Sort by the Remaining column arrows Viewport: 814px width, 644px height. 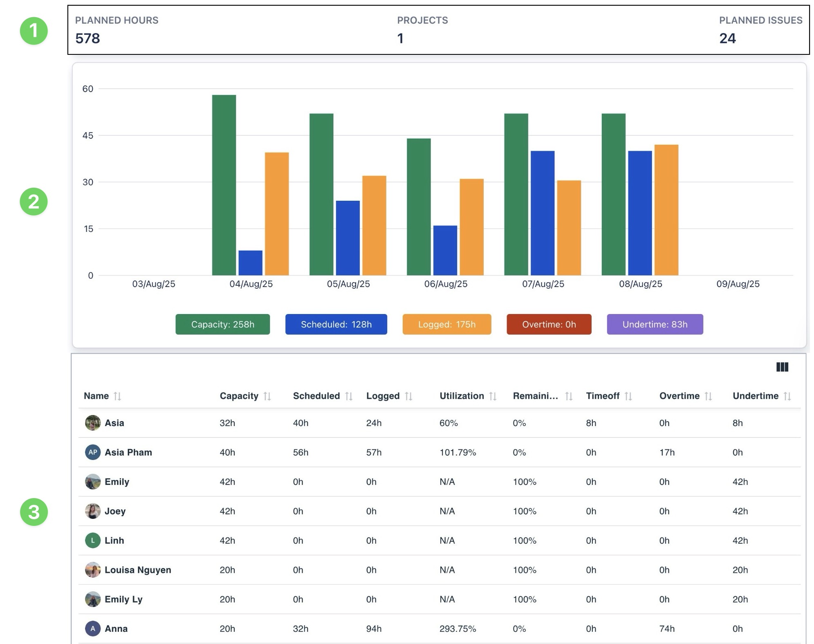point(568,396)
